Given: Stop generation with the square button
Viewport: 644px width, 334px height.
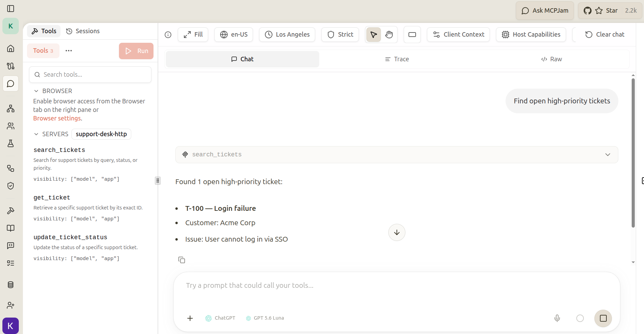Looking at the screenshot, I should 603,318.
